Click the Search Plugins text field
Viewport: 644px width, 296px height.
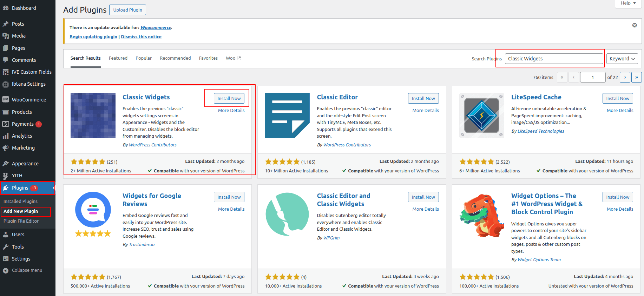(554, 59)
